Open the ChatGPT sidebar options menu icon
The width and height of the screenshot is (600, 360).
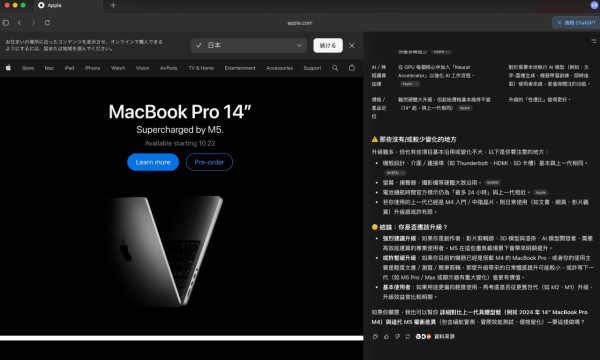[593, 41]
